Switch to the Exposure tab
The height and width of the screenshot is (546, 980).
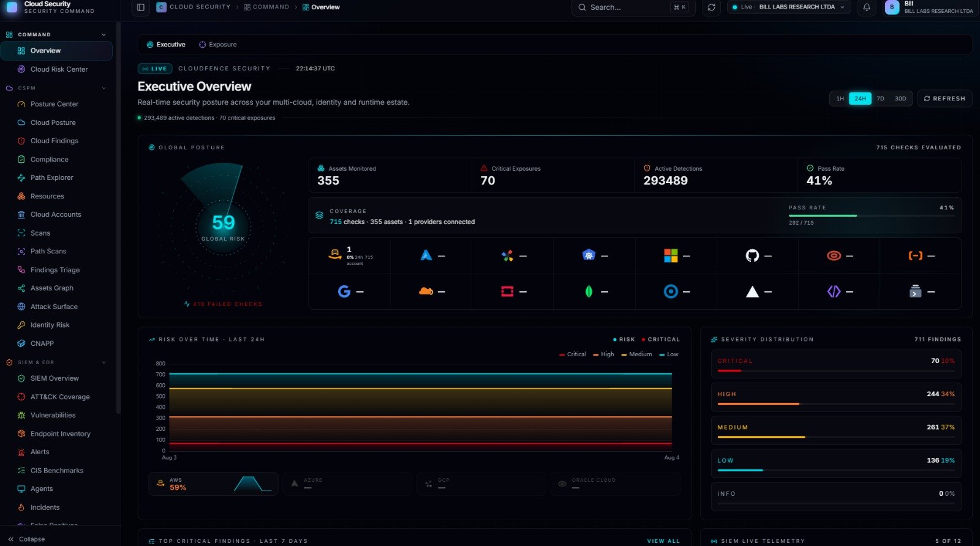[218, 45]
